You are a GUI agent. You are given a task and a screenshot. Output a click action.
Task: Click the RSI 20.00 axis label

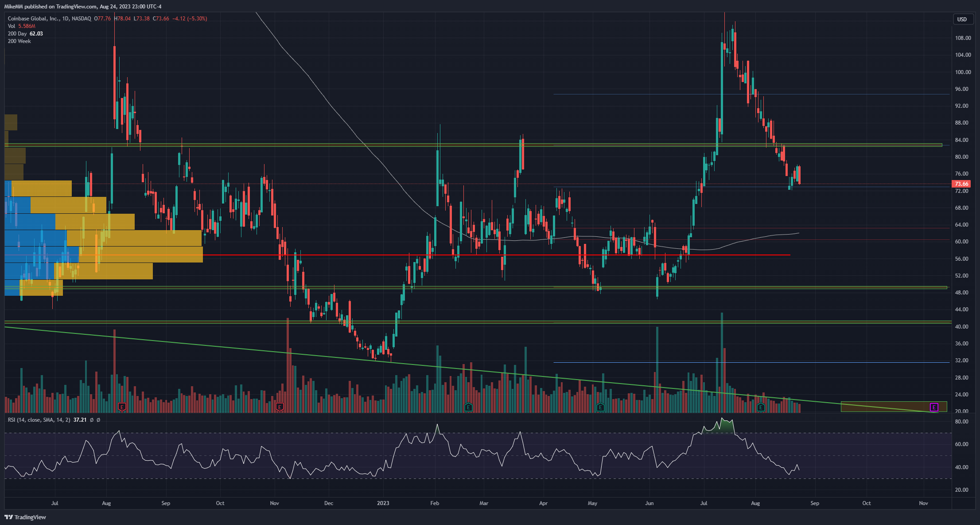pyautogui.click(x=961, y=490)
